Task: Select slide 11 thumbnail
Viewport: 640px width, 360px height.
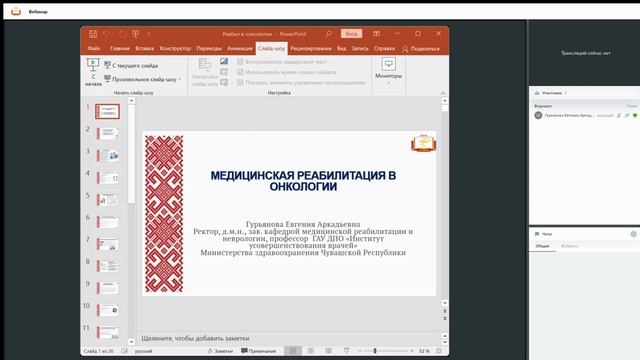Action: click(x=107, y=332)
